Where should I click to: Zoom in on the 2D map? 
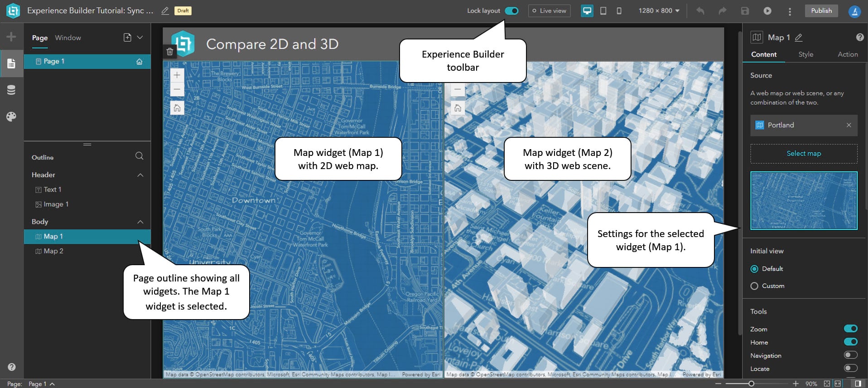pos(177,75)
